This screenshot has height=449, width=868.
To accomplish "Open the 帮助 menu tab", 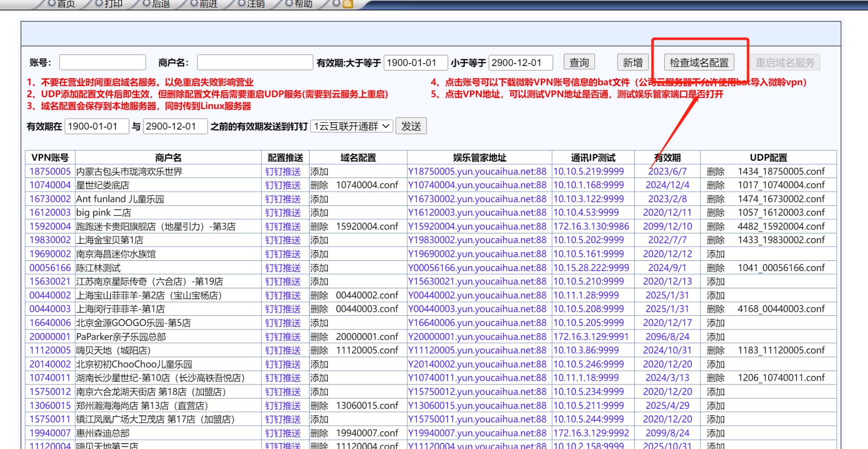I will pos(299,4).
